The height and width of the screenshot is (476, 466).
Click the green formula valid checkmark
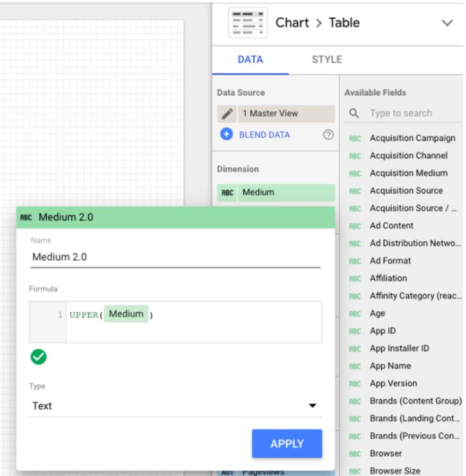[39, 358]
